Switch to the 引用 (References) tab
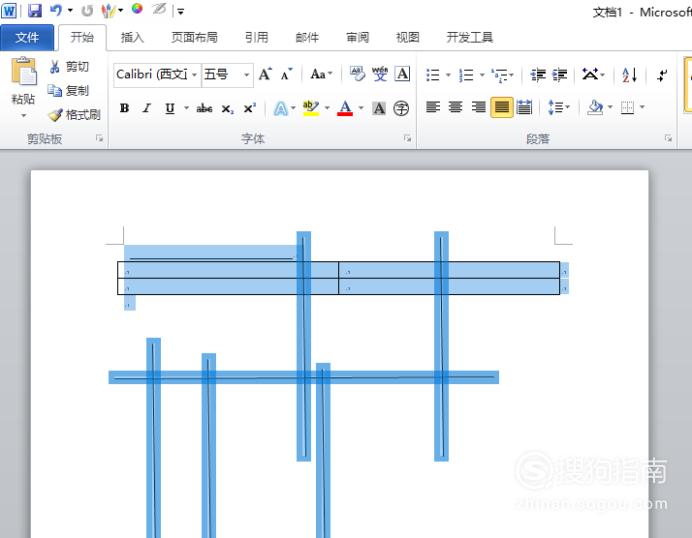 [257, 38]
